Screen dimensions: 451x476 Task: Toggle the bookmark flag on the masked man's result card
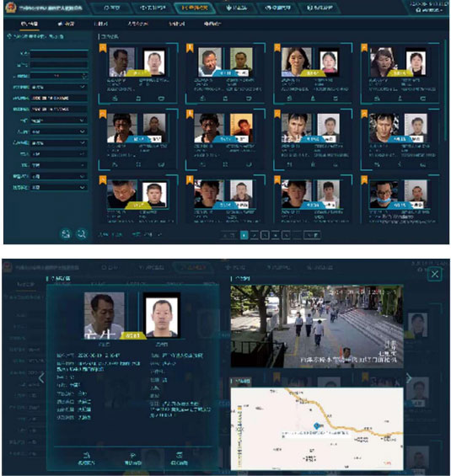pos(364,180)
